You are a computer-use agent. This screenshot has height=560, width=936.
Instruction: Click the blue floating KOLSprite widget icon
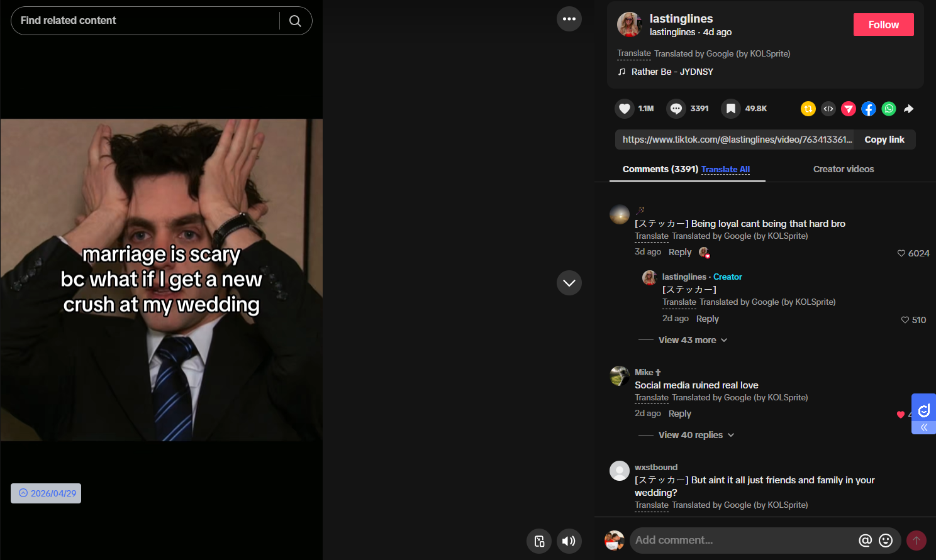(923, 410)
